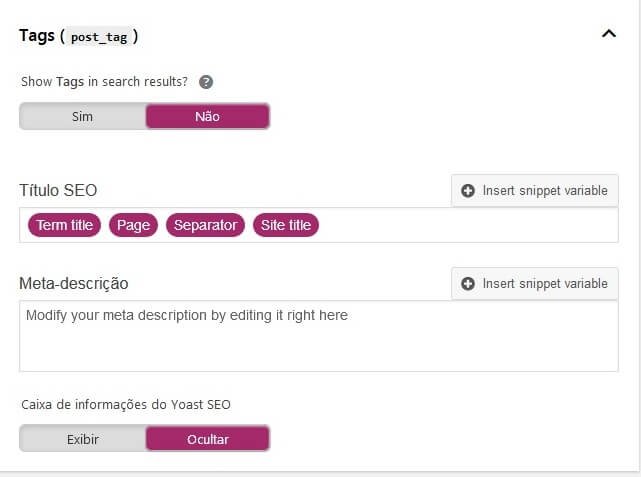The image size is (641, 477).
Task: Click 'Show Tags in search results?' label
Action: click(x=104, y=82)
